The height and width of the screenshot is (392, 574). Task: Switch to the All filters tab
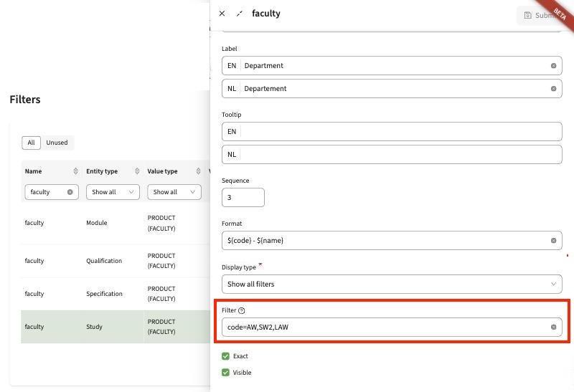pyautogui.click(x=31, y=143)
